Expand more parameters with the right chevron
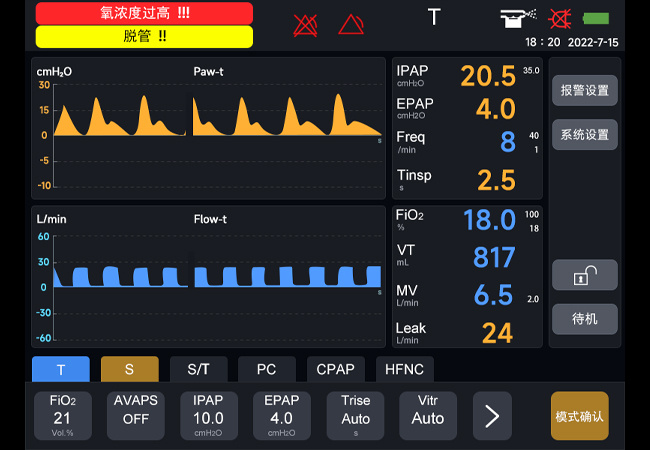The height and width of the screenshot is (450, 650). [492, 415]
